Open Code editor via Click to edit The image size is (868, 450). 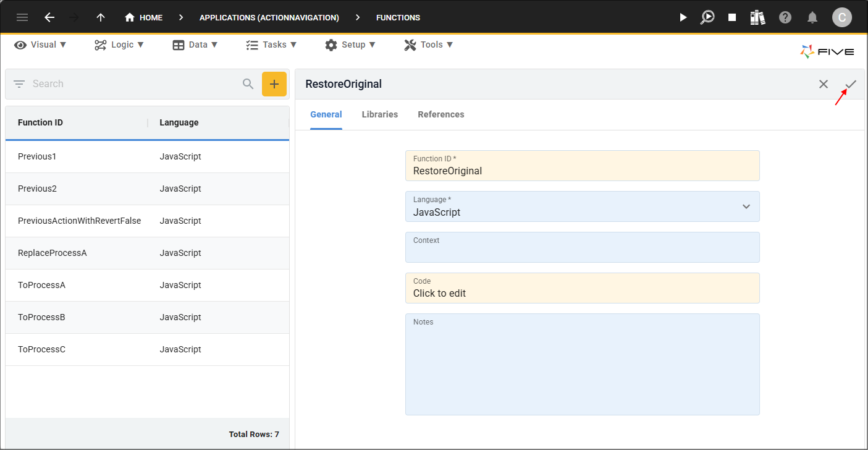click(x=583, y=288)
